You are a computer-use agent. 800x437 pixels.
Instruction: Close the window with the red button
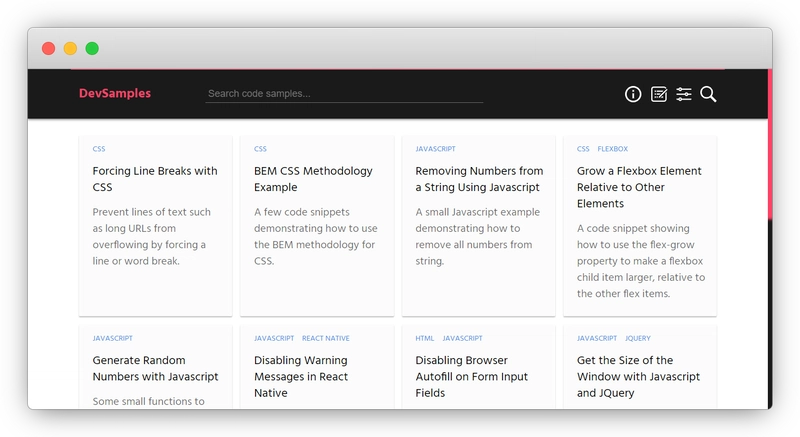tap(48, 48)
